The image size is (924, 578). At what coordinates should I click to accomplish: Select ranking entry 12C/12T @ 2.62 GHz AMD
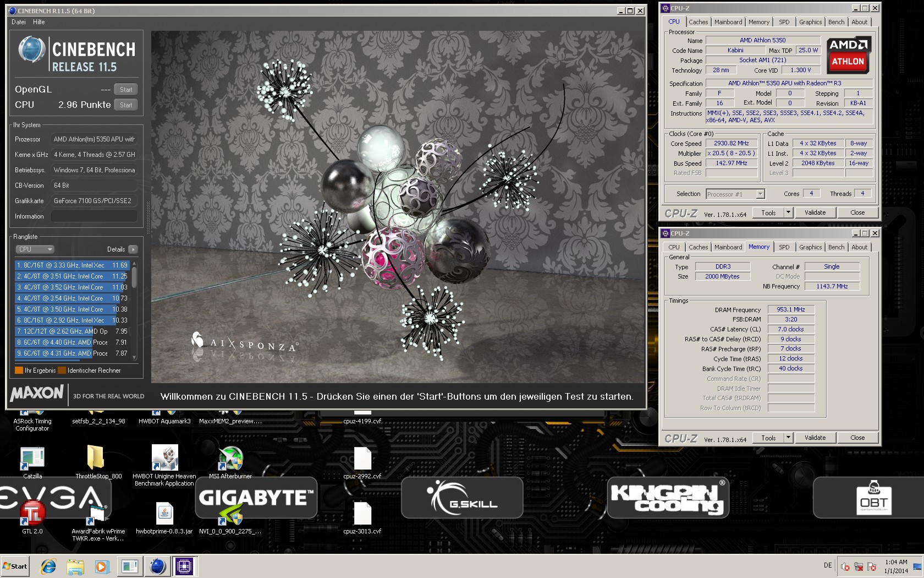tap(72, 331)
